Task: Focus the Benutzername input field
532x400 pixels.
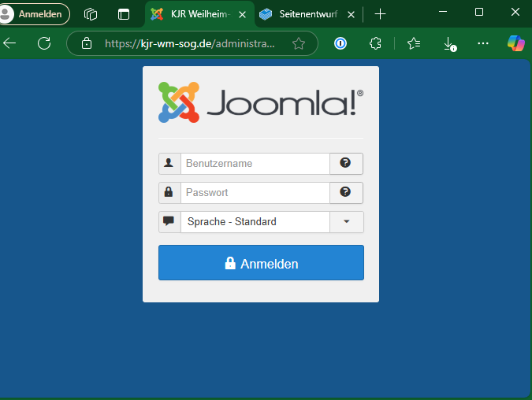Action: (255, 164)
